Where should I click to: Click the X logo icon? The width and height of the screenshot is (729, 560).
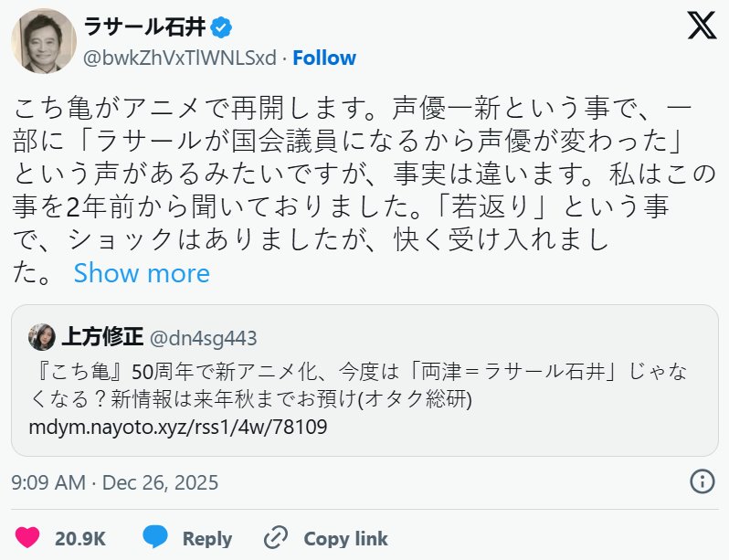tap(701, 25)
